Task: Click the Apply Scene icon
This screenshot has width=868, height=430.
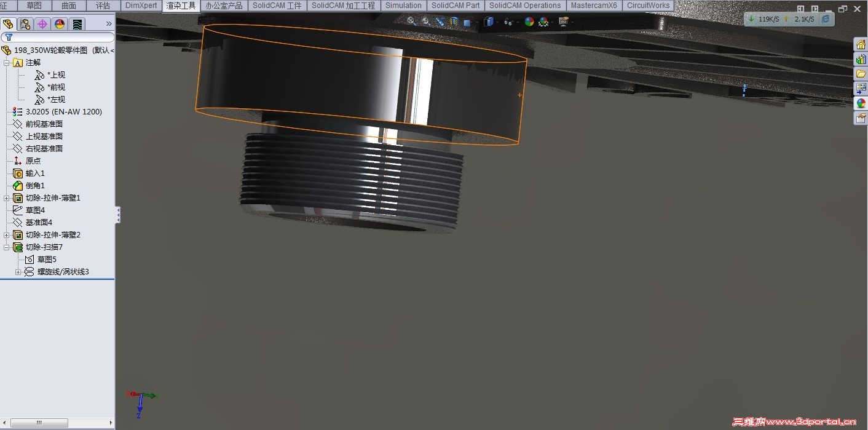Action: (x=543, y=22)
